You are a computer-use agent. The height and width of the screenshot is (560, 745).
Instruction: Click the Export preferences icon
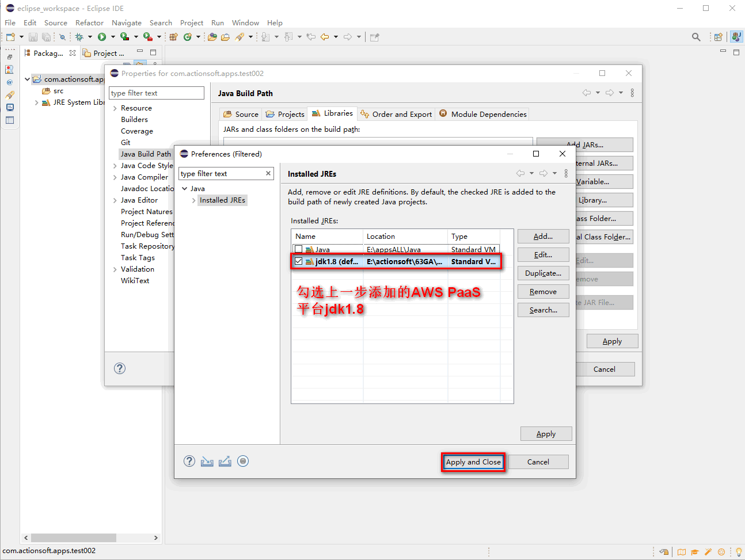click(225, 462)
